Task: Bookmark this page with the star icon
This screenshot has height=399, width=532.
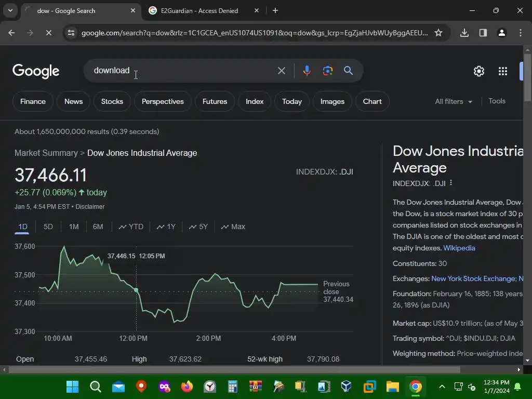Action: 438,33
